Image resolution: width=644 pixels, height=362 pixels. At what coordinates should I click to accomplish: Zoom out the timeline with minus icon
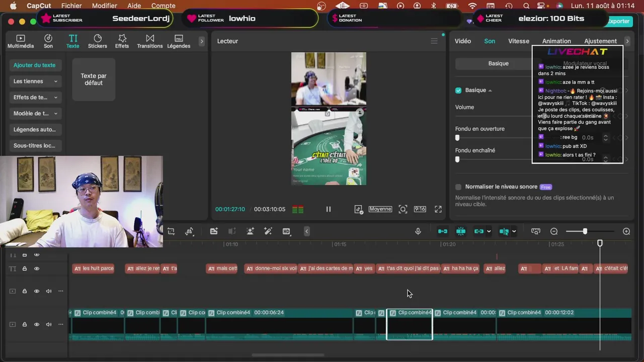pyautogui.click(x=554, y=231)
